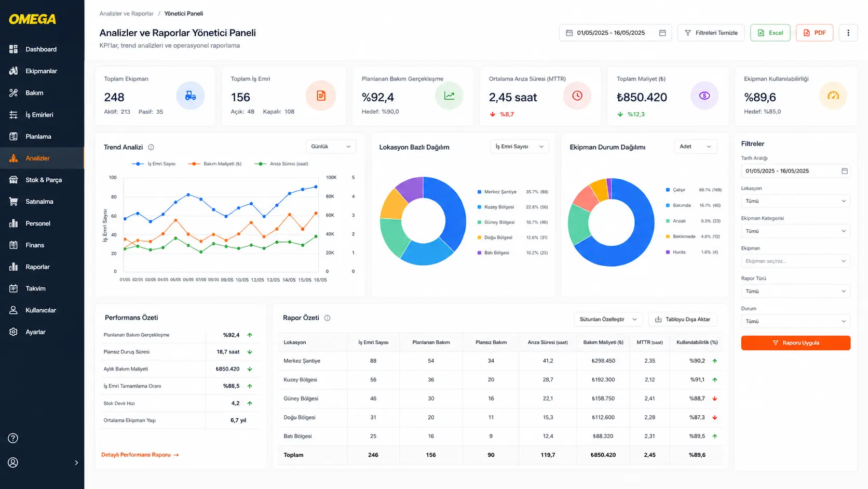Click the Rapor Özeti info icon

coord(327,318)
